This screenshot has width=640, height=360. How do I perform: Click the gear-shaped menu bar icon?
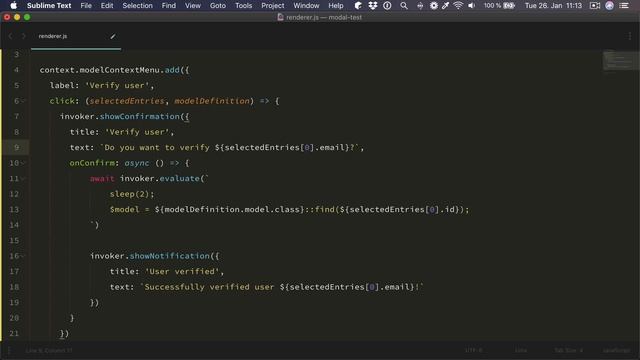(x=433, y=6)
